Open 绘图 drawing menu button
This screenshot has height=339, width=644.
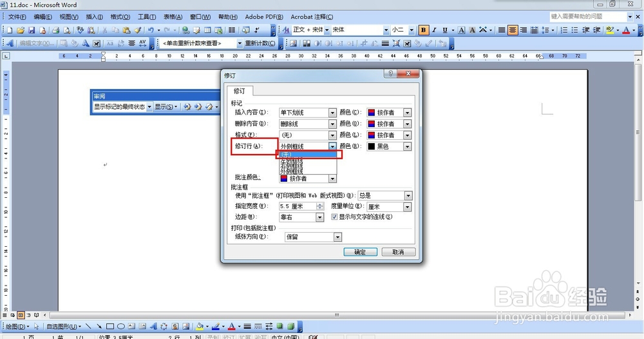tap(17, 326)
